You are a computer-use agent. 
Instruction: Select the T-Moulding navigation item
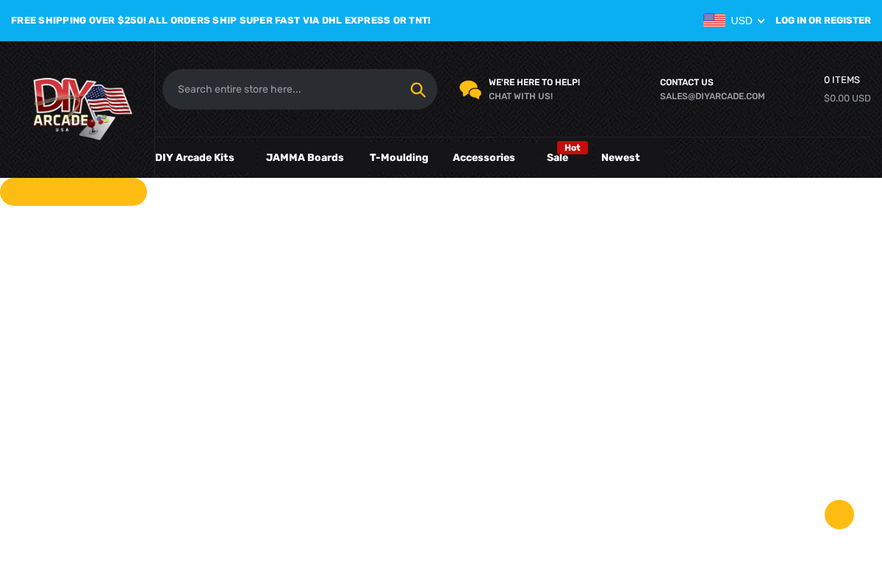pyautogui.click(x=398, y=157)
